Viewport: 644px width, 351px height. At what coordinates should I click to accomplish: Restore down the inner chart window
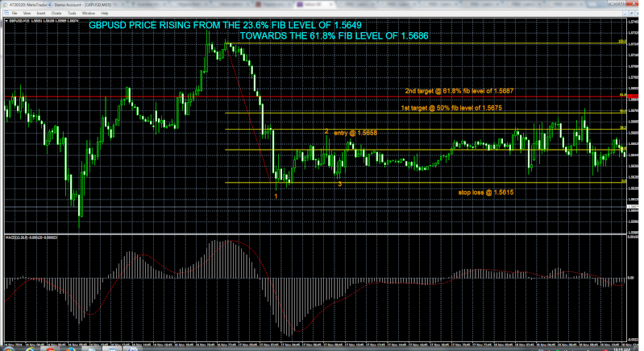coord(632,13)
